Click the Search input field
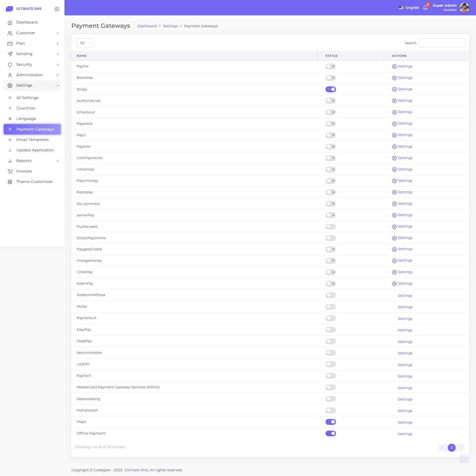 442,43
